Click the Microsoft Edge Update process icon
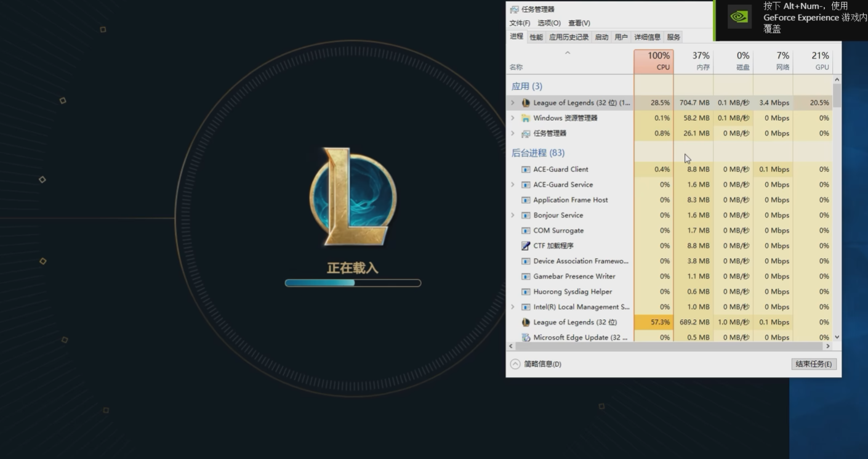This screenshot has height=459, width=868. (526, 338)
